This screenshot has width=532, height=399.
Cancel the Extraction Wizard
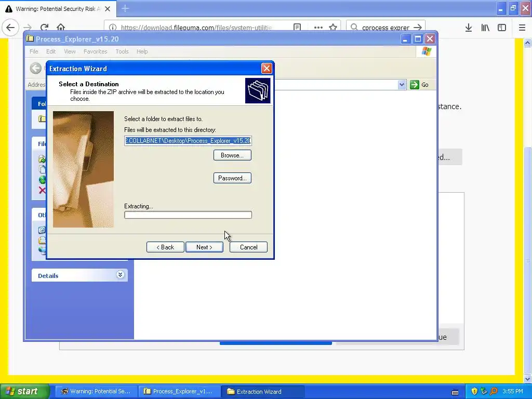click(x=249, y=247)
